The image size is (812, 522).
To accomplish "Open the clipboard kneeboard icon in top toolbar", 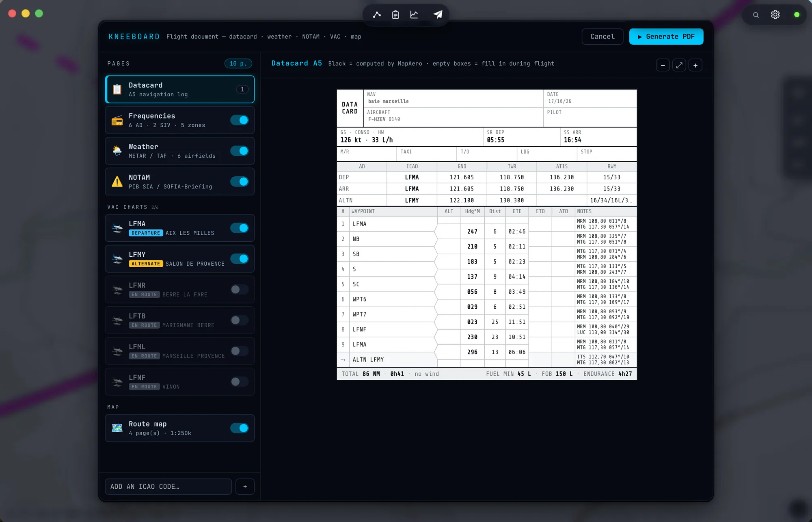I will [395, 15].
